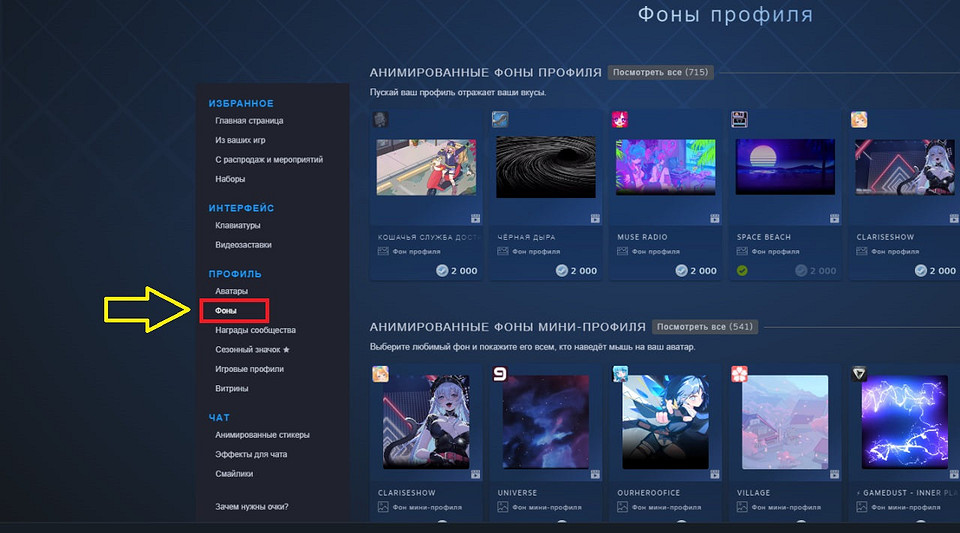
Task: Click the 2 000 points price on Muse Radio
Action: click(696, 270)
